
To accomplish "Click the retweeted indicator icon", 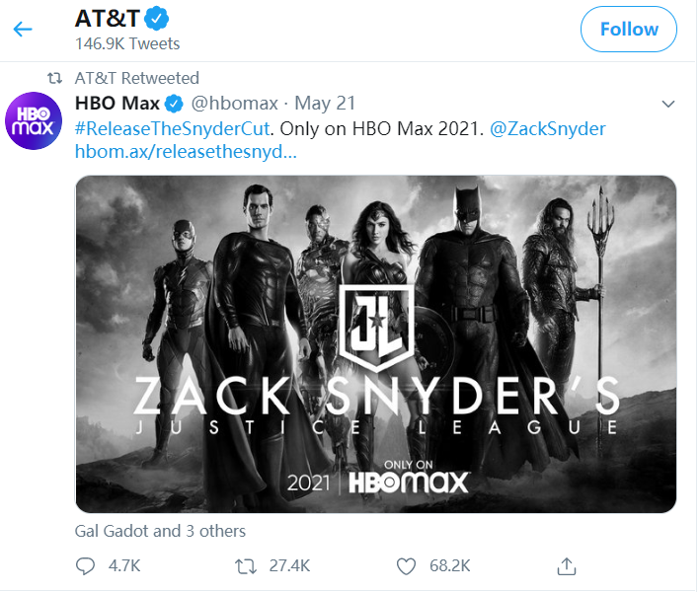I will point(55,78).
